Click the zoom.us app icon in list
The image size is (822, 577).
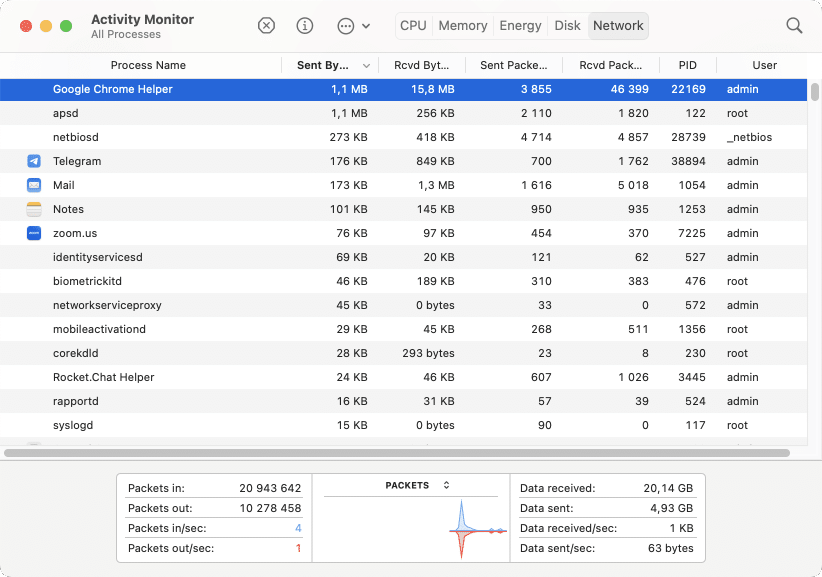coord(34,233)
